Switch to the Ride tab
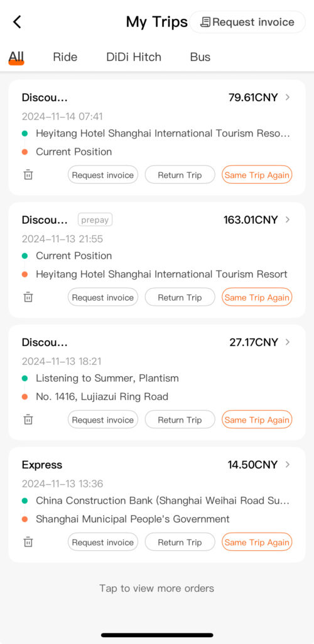 coord(65,57)
